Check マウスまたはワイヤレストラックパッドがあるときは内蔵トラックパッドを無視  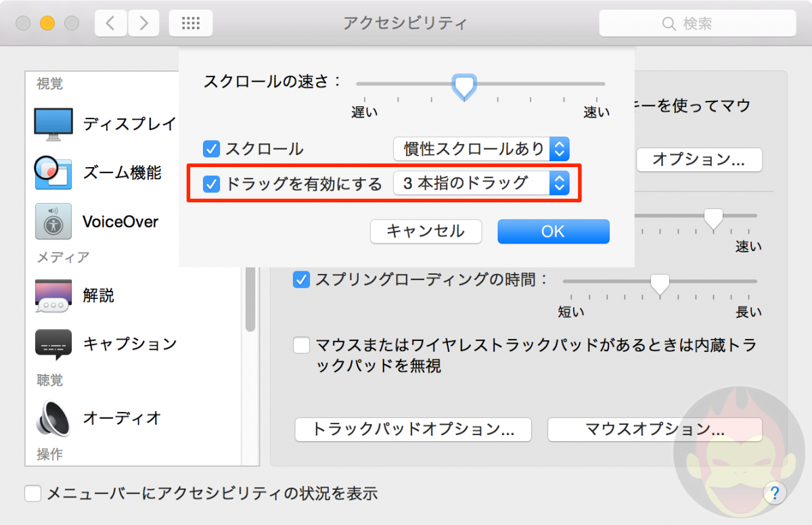301,345
